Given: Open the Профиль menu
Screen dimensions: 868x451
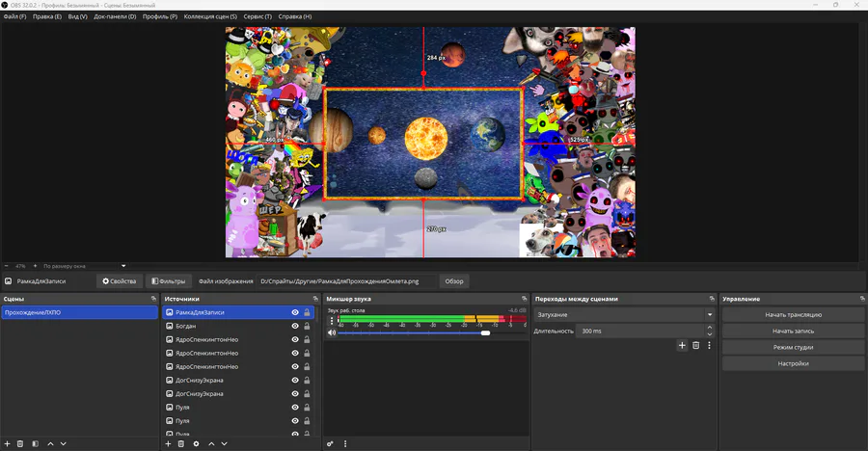Looking at the screenshot, I should [160, 16].
